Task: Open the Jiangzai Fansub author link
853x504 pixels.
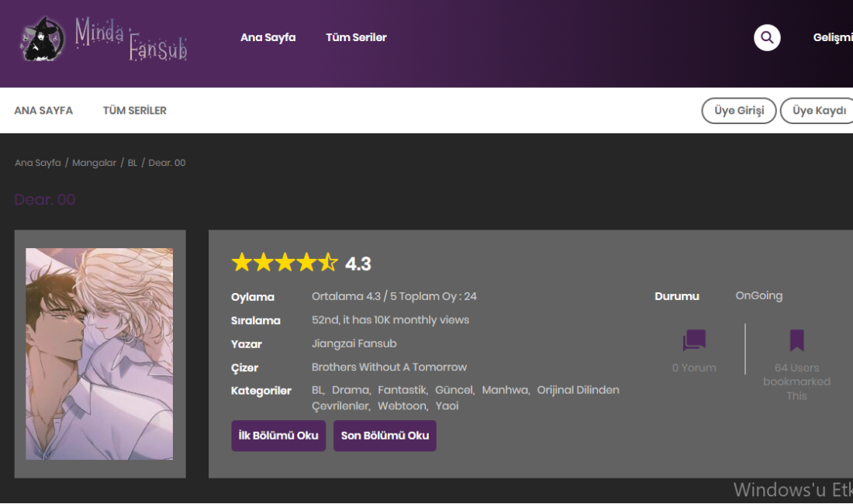Action: coord(354,343)
